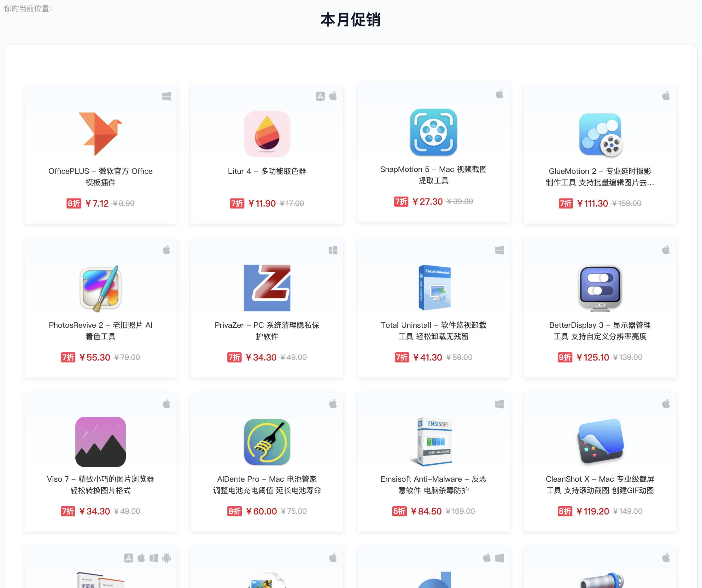Click the ¥84.50 Emsisoft price
702x588 pixels.
(426, 511)
